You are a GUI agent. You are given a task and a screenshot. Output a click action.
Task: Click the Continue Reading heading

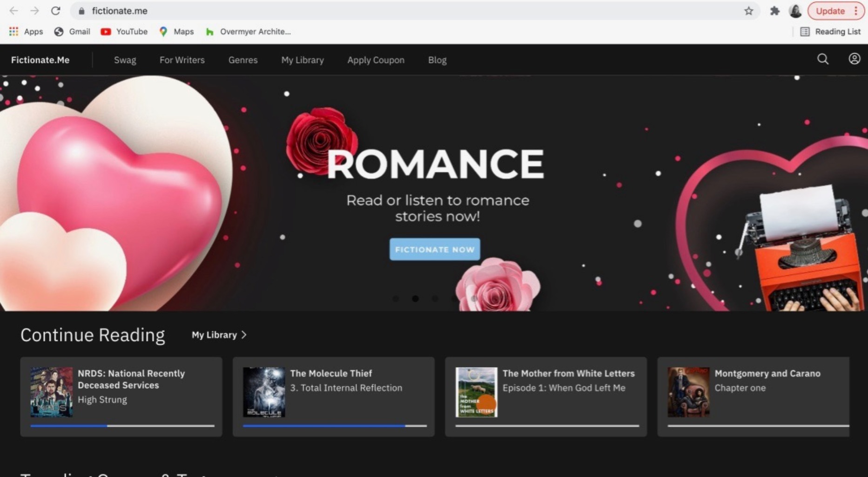(93, 335)
